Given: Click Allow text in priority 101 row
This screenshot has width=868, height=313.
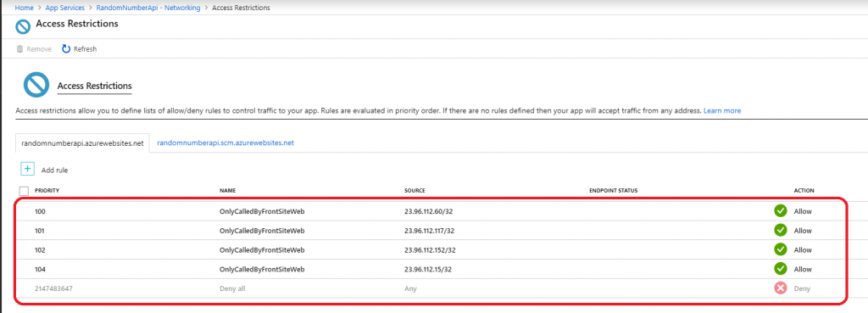Looking at the screenshot, I should tap(803, 231).
